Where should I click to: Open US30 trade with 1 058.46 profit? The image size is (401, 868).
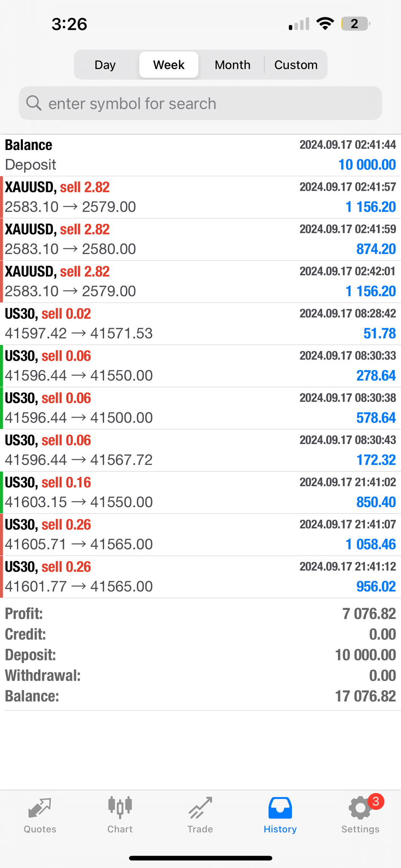[200, 534]
